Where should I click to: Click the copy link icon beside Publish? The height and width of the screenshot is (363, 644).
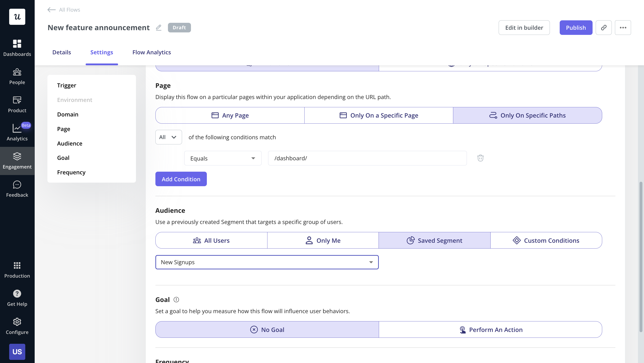(604, 27)
